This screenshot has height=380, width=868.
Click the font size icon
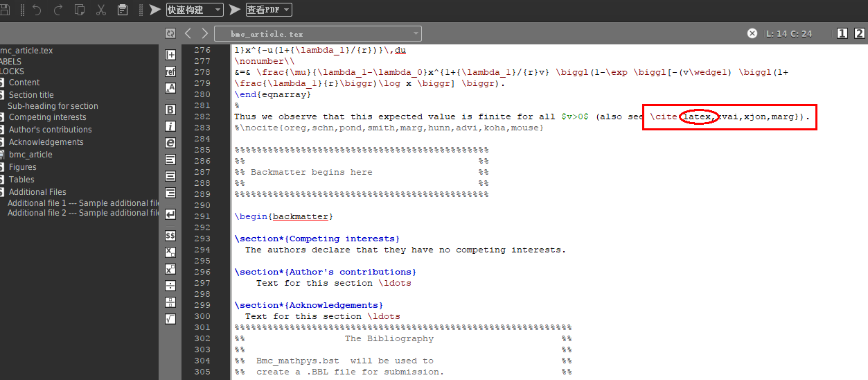(x=170, y=88)
